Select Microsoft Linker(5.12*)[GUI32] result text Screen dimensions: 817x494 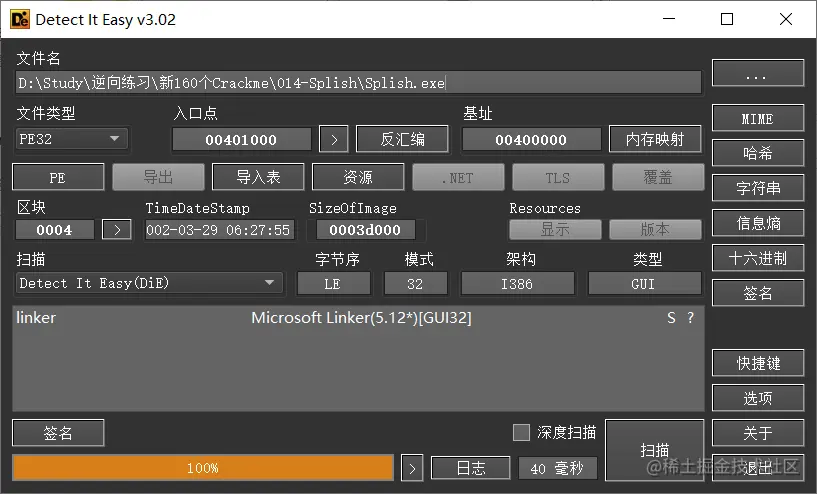(361, 317)
